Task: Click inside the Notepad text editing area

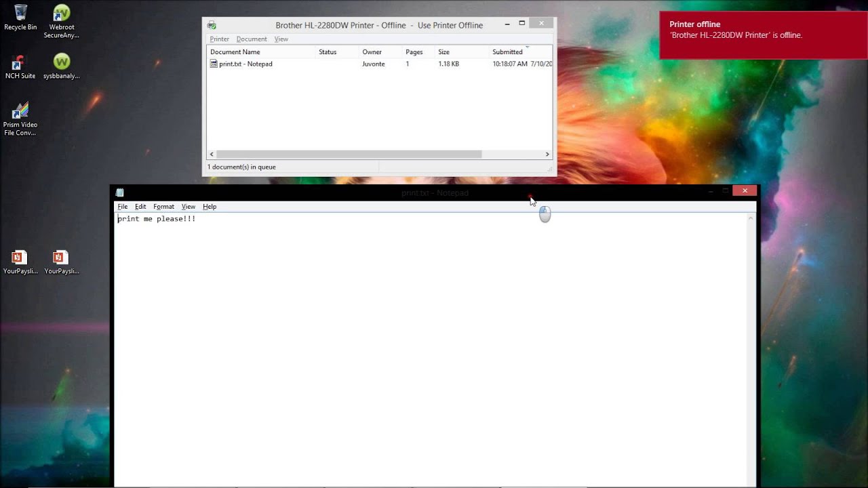Action: click(431, 350)
